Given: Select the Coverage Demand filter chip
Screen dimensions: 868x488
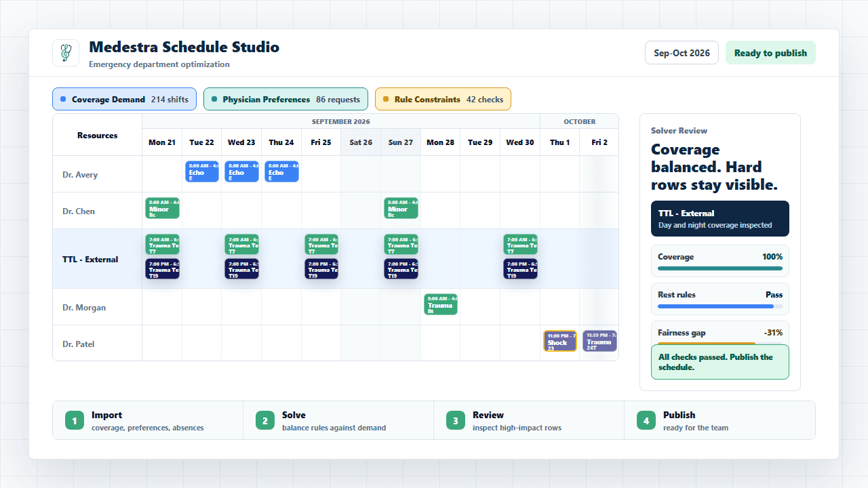Looking at the screenshot, I should click(124, 99).
